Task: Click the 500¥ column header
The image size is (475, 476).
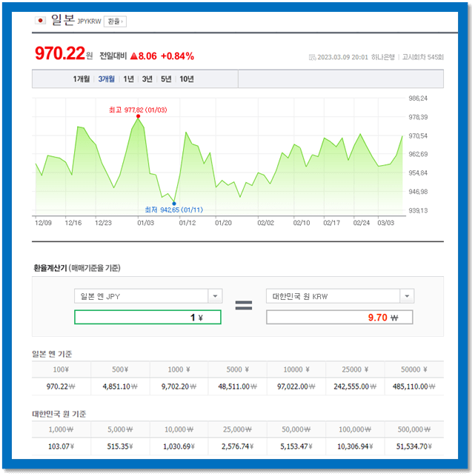Action: 120,369
